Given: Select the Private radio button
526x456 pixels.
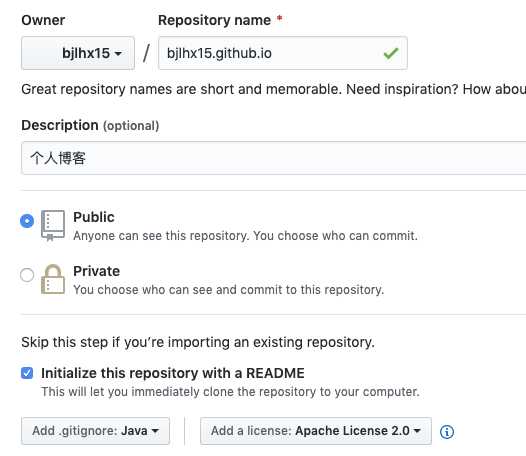Looking at the screenshot, I should click(27, 275).
